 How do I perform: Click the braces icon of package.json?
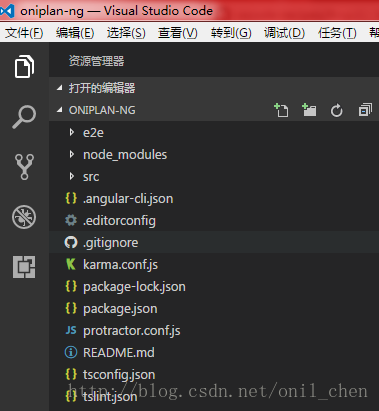[71, 308]
